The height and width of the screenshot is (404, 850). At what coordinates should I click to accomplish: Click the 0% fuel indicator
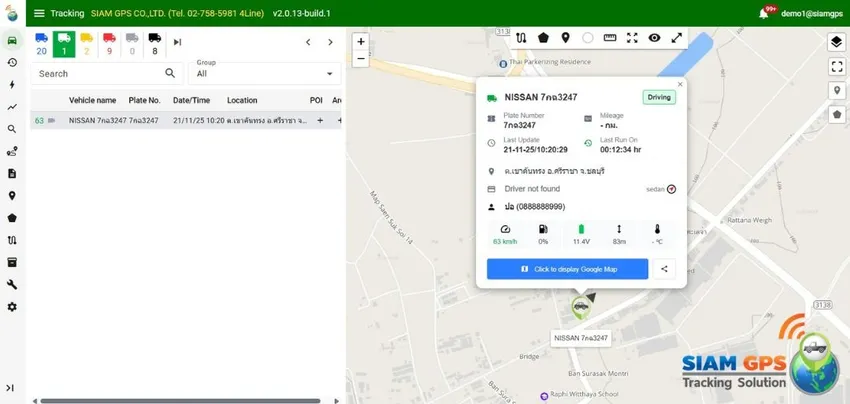543,235
